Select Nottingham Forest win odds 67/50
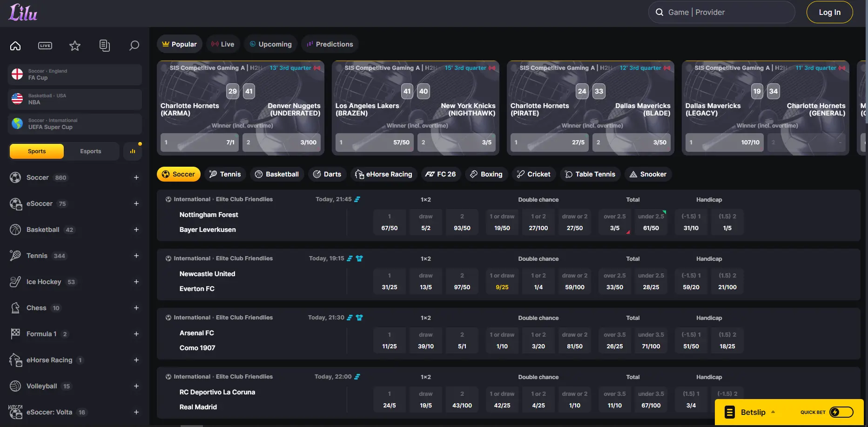 [x=390, y=222]
